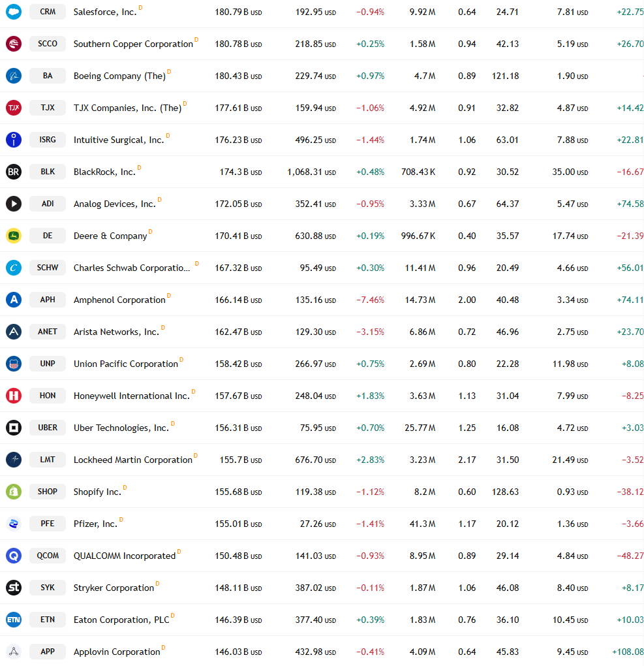Click Deere's 170.41 B USD market cap
Image resolution: width=644 pixels, height=666 pixels.
(238, 236)
